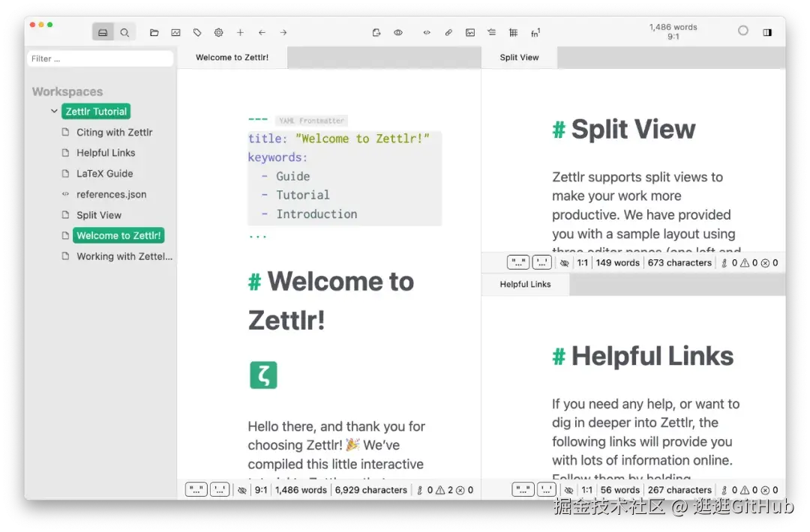Viewport: 810px width, 532px height.
Task: Open diagnostics in Helpful Links statusbar
Action: pos(749,490)
